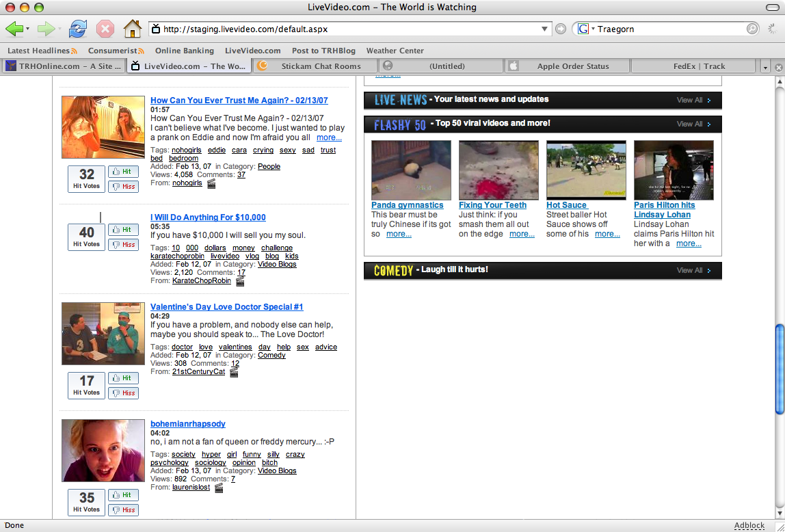
Task: Open the Fixing Your Teeth thumbnail
Action: pos(498,170)
